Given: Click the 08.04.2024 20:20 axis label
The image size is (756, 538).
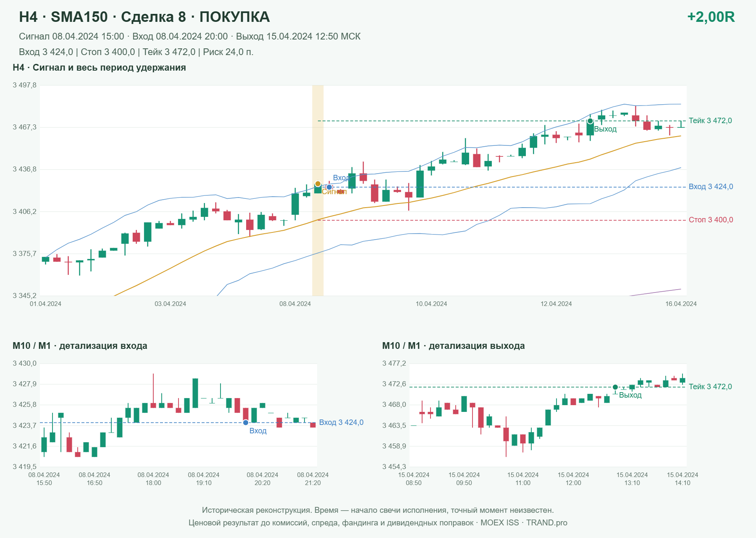Looking at the screenshot, I should (x=262, y=479).
